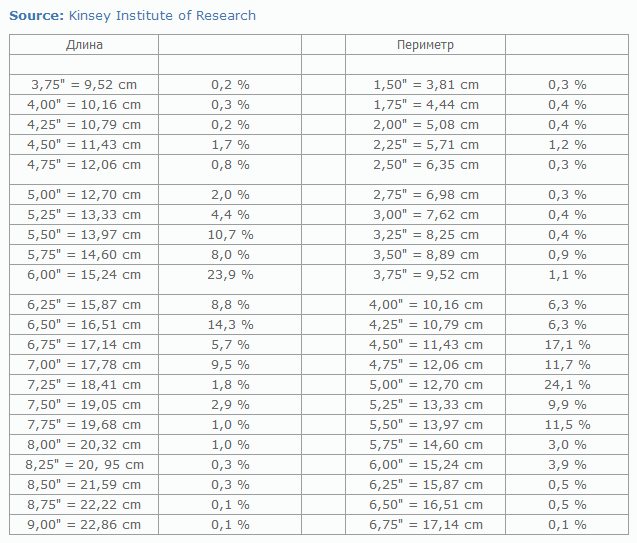Click the 8,75" = 22,22 cm cell

pos(84,504)
